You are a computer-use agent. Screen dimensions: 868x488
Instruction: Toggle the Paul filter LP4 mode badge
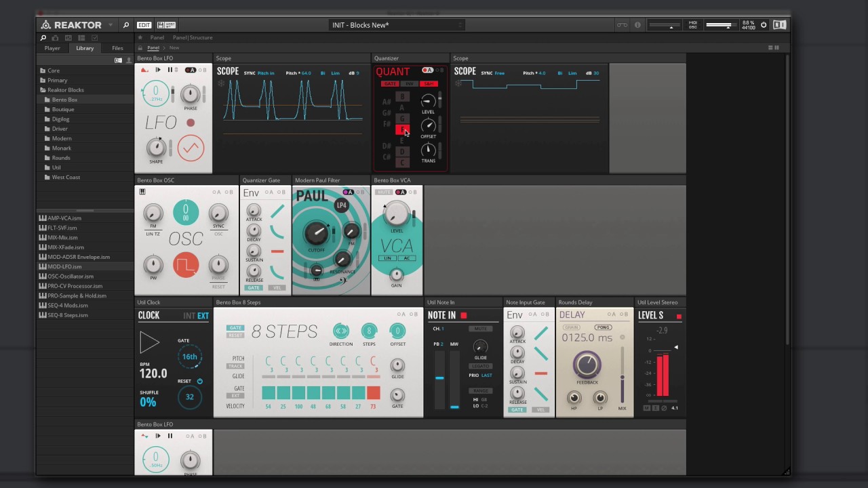342,205
